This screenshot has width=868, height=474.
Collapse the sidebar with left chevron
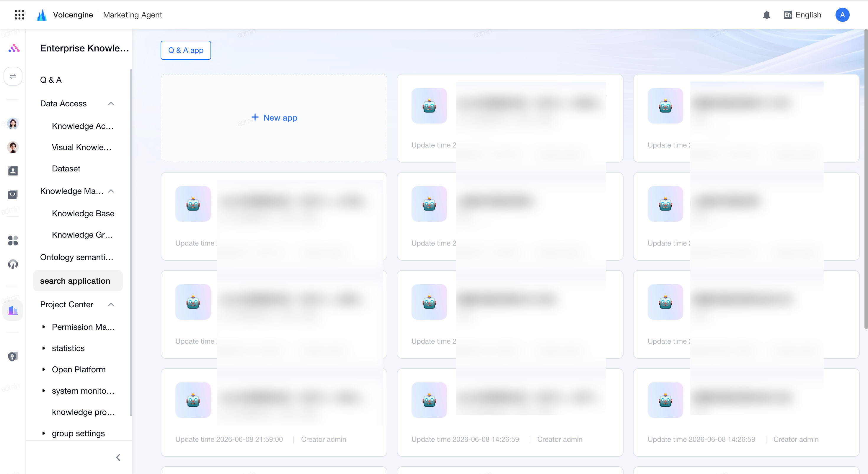(x=118, y=457)
